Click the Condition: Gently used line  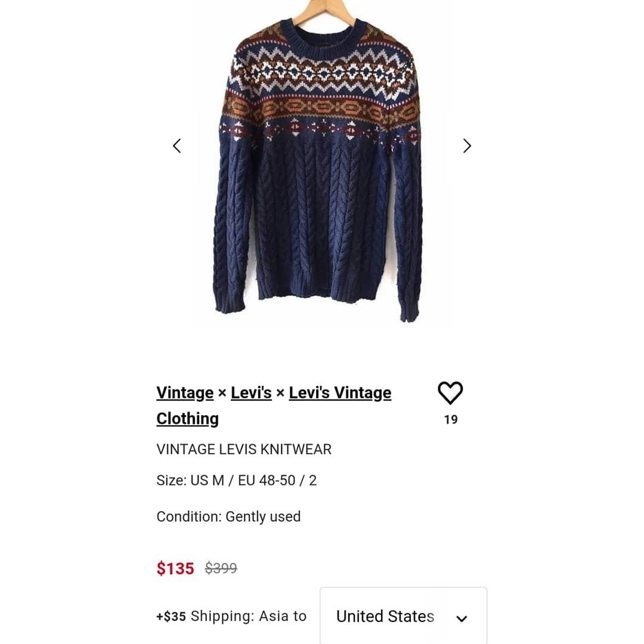click(228, 516)
